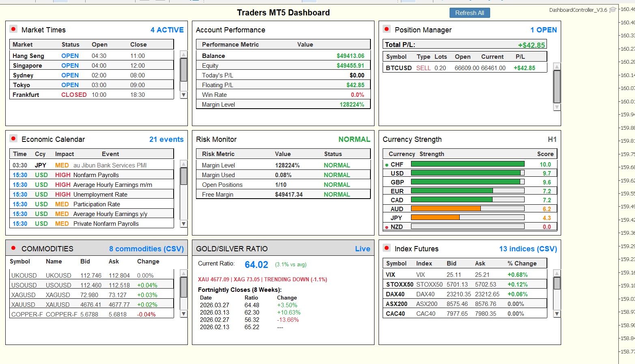Screen dimensions: 635x364
Task: Toggle the Commodities panel red dot
Action: point(13,248)
